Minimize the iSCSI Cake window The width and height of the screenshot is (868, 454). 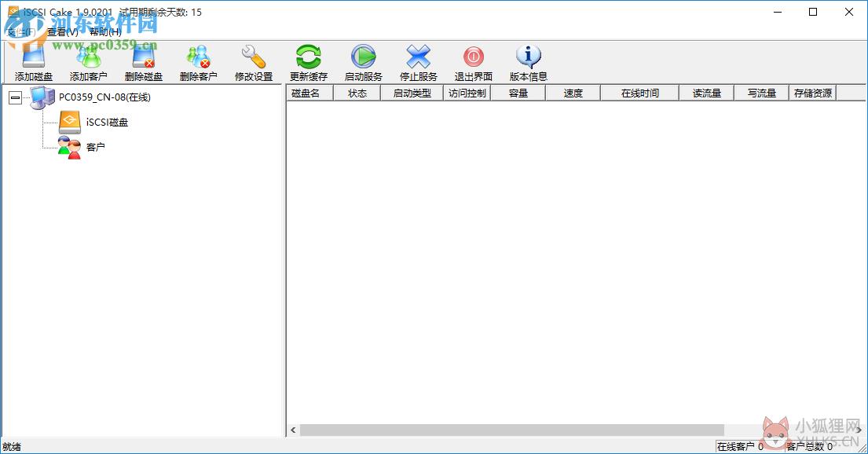click(778, 13)
